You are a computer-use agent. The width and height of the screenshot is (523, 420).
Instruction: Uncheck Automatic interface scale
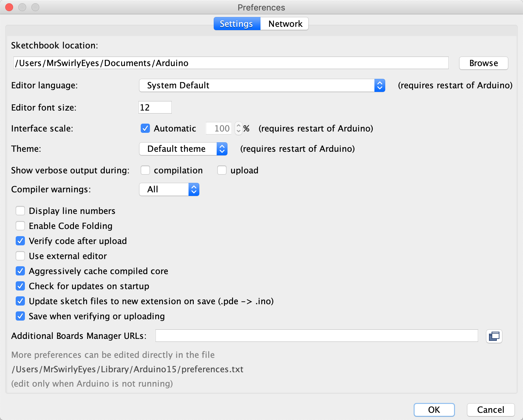point(145,129)
